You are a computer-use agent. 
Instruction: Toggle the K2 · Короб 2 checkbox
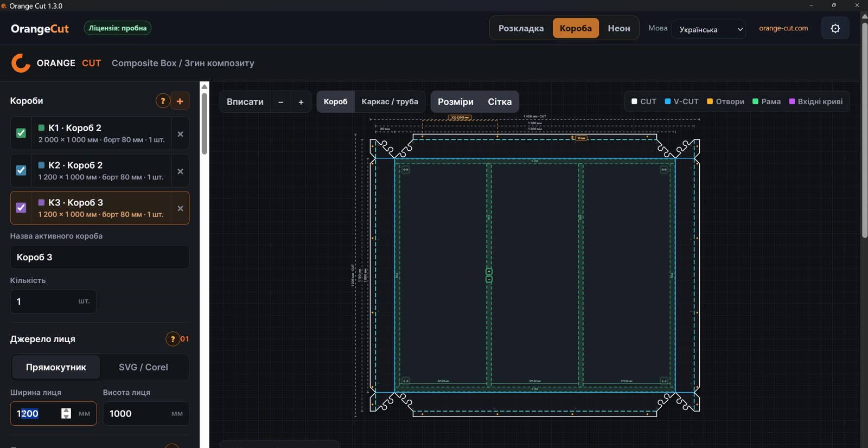(x=21, y=170)
